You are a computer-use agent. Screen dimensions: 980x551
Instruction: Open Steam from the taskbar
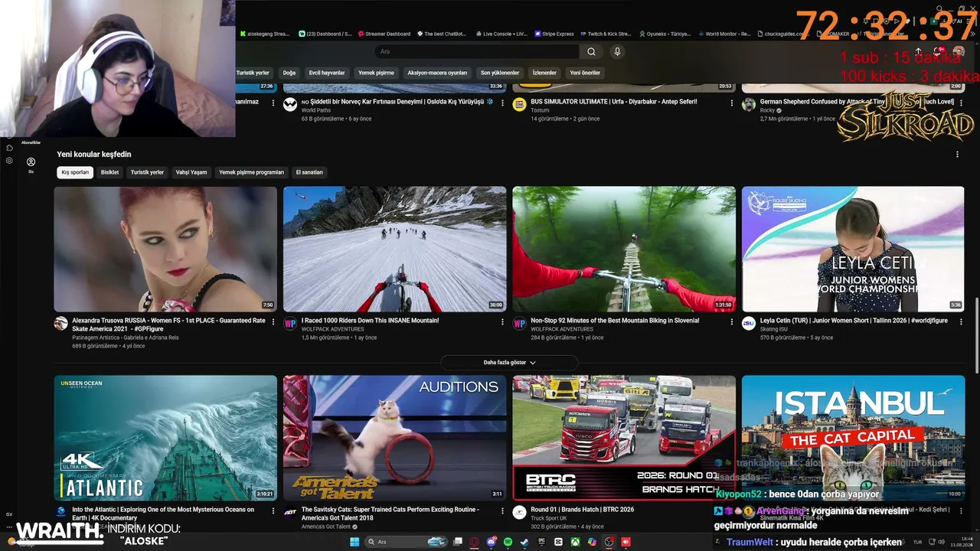point(524,542)
